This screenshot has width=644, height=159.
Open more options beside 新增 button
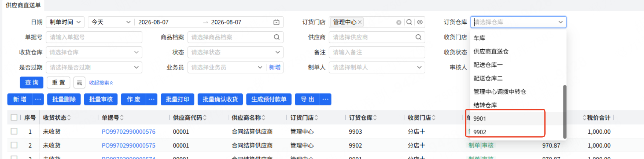click(38, 99)
